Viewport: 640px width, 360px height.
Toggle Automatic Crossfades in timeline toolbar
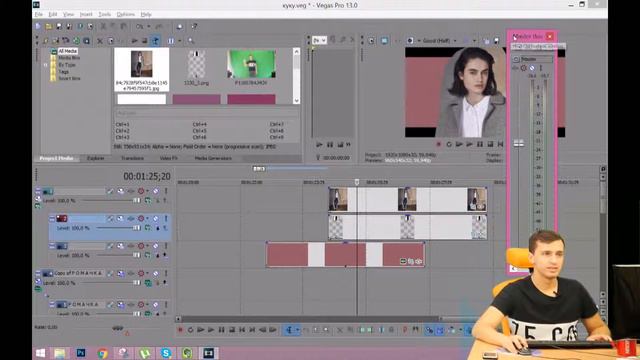[440, 330]
